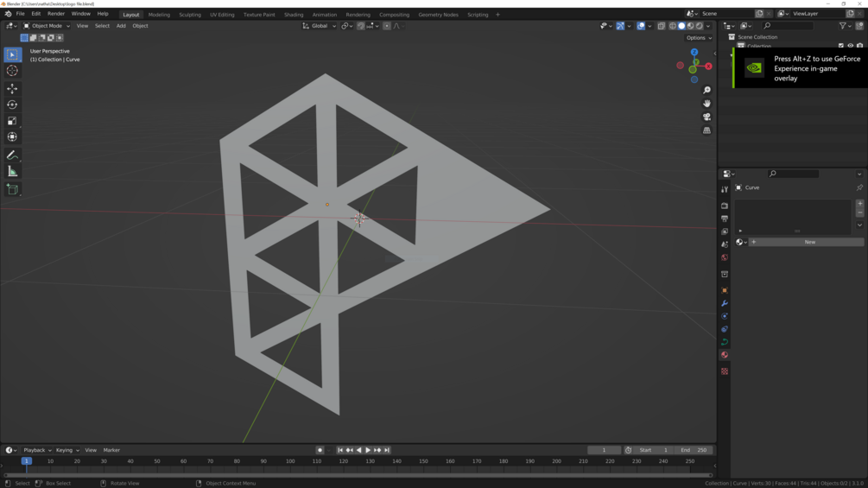Open the outliner filter dropdown
Screen dimensions: 868x488
844,26
